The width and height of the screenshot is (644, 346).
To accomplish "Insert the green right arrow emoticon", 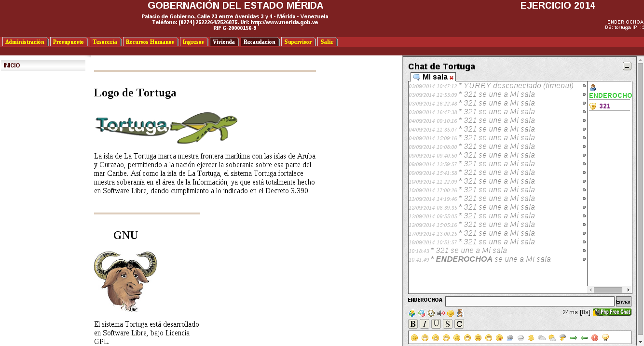I will (x=574, y=338).
